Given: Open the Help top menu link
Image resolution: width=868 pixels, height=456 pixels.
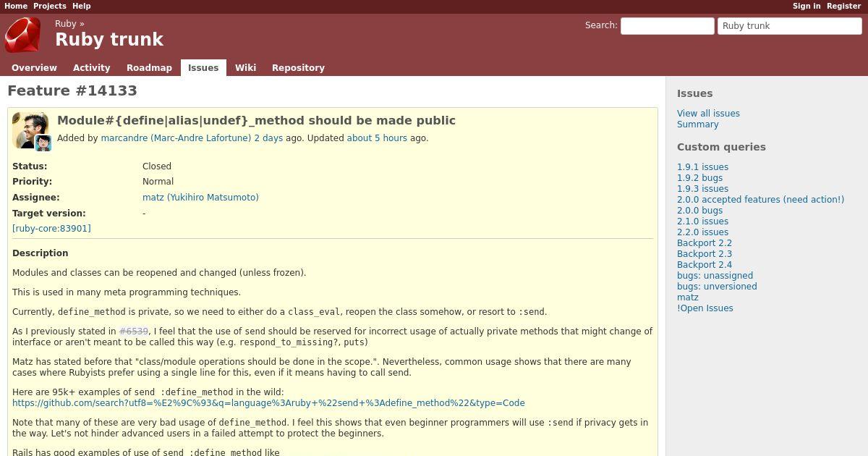Looking at the screenshot, I should [82, 6].
